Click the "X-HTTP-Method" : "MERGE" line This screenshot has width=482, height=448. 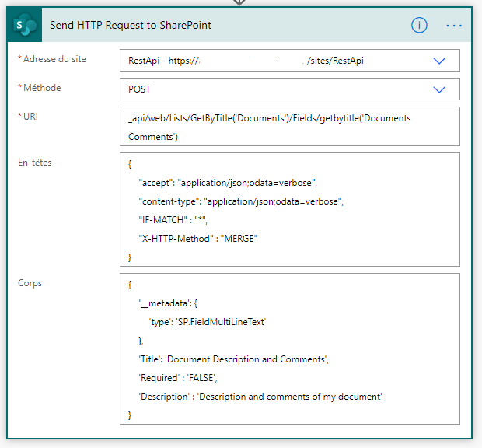(198, 239)
